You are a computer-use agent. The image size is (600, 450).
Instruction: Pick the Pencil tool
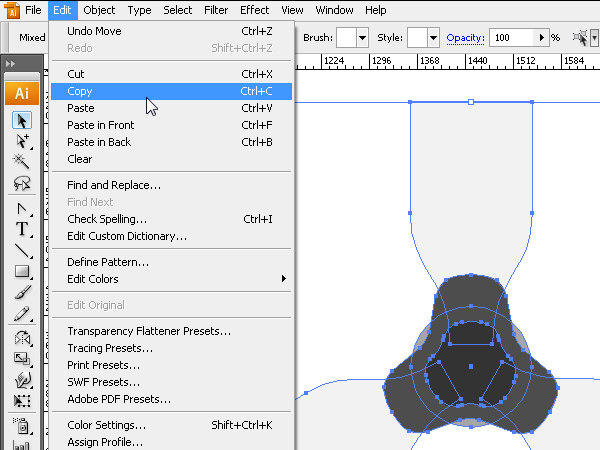pos(22,313)
